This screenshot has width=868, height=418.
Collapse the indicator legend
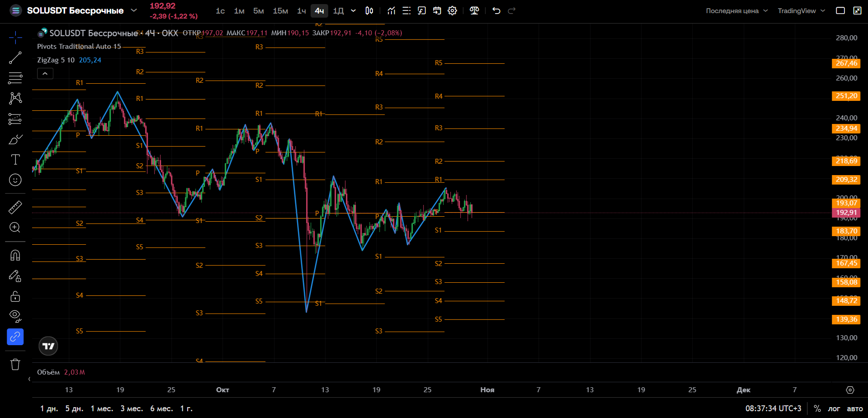(x=45, y=73)
